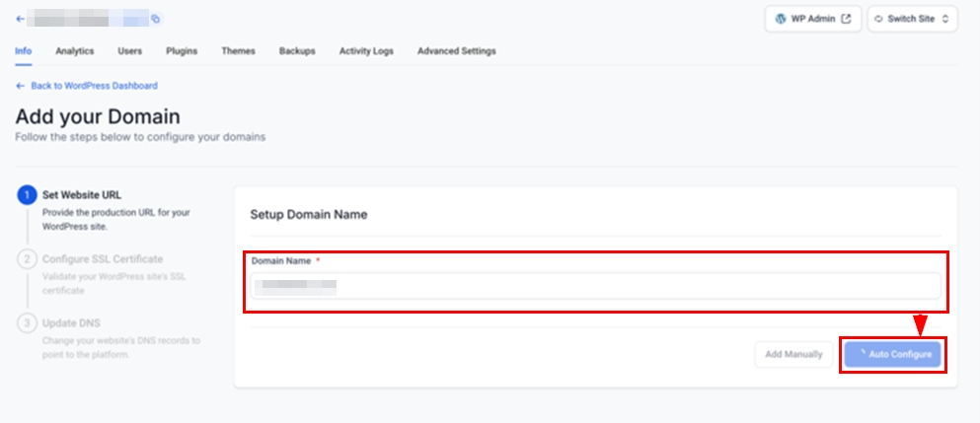View the Themes tab
Image resolution: width=980 pixels, height=423 pixels.
pos(238,51)
